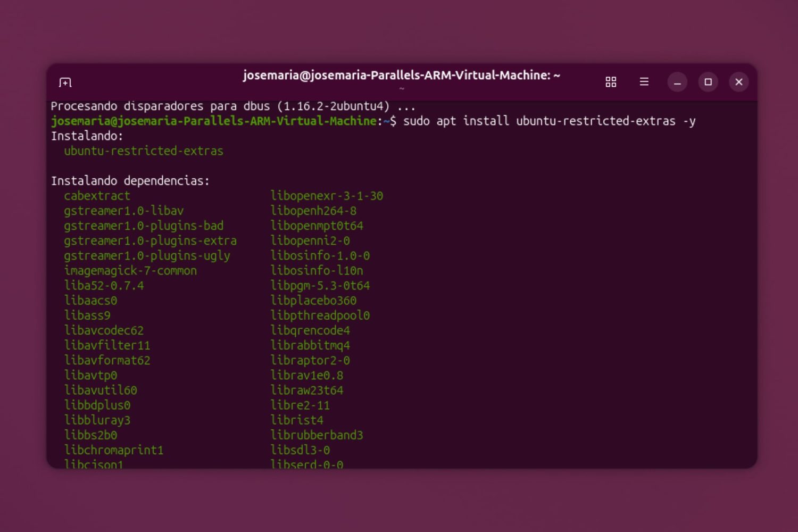Click the 'libpgm-5.3-0t64' entry
Image resolution: width=798 pixels, height=532 pixels.
pyautogui.click(x=320, y=286)
